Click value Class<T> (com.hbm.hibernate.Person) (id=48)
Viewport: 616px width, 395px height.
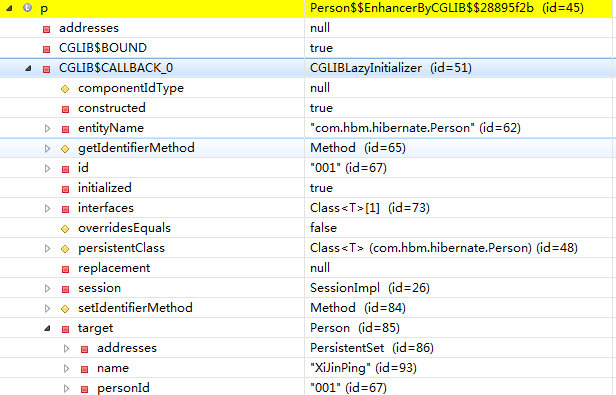click(x=444, y=248)
